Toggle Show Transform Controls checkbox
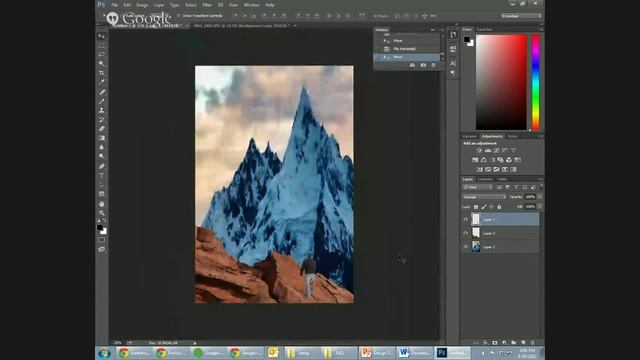 click(x=178, y=16)
